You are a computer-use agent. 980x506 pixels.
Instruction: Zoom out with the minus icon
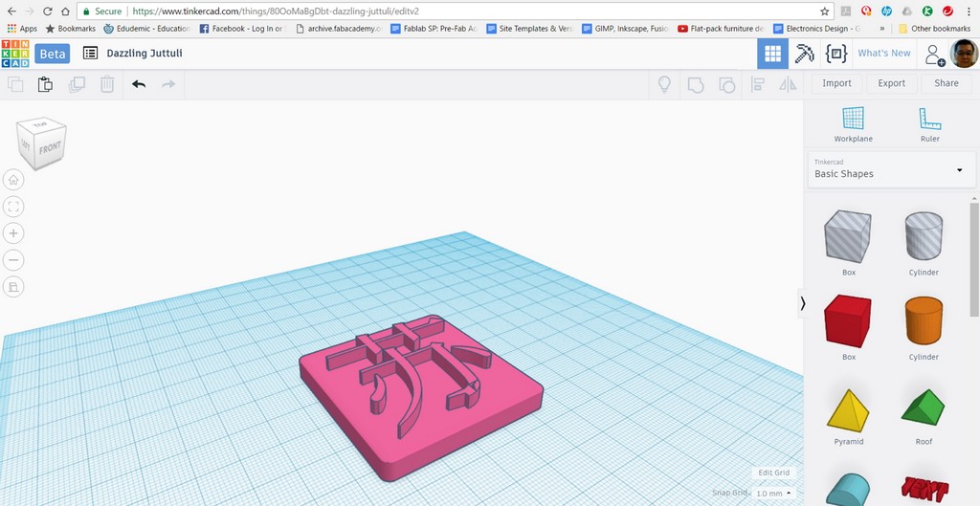coord(13,260)
